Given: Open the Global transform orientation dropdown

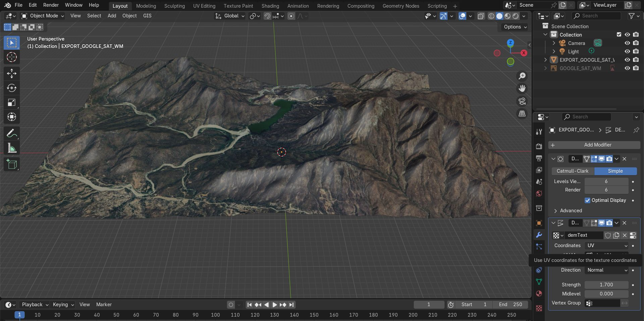Looking at the screenshot, I should click(x=230, y=16).
